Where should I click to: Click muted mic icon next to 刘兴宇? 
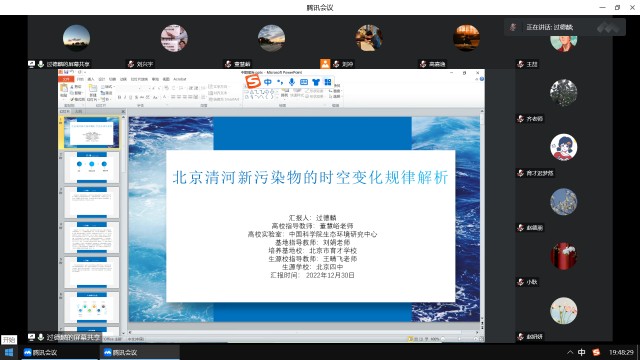click(131, 64)
